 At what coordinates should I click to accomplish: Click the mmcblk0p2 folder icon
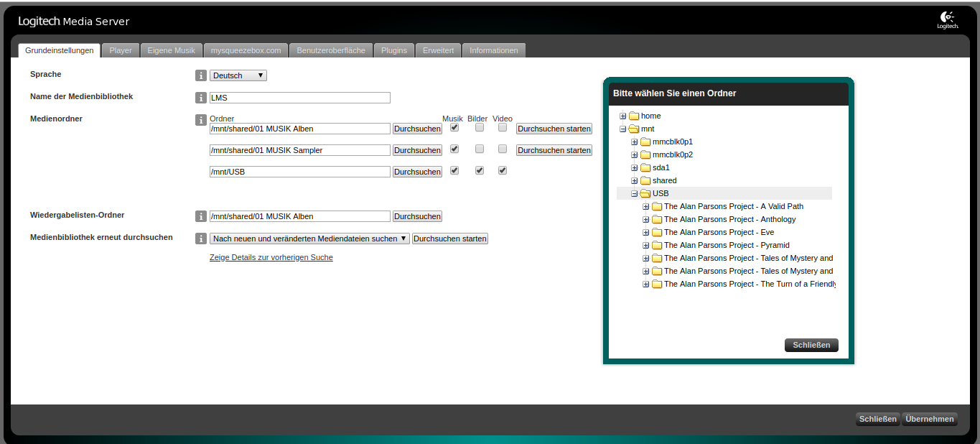(645, 154)
